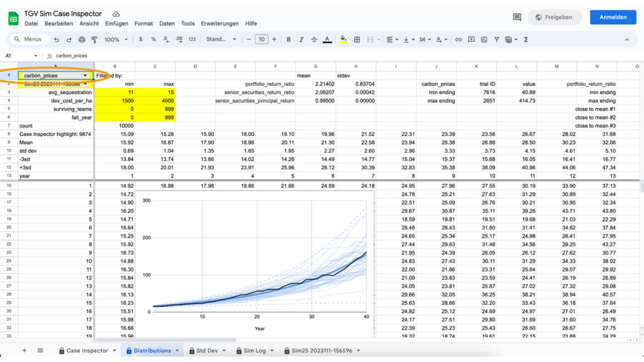Open vertical align dropdown
Viewport: 644px width, 362px height.
point(409,39)
